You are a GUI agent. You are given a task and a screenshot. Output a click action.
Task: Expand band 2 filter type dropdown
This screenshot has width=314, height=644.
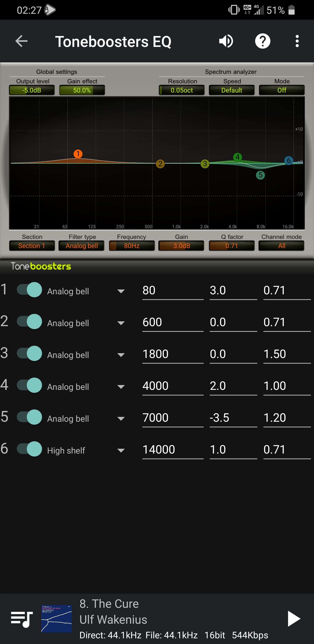(x=121, y=323)
